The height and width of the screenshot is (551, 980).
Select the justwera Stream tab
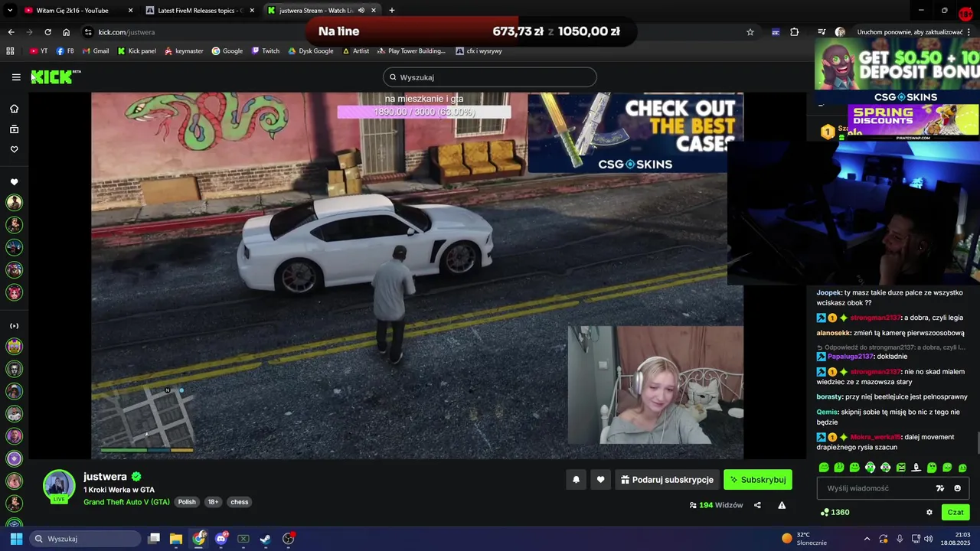coord(322,11)
